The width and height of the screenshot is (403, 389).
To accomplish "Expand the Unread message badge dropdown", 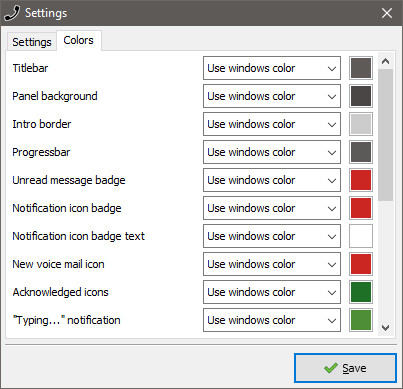I will click(x=272, y=180).
